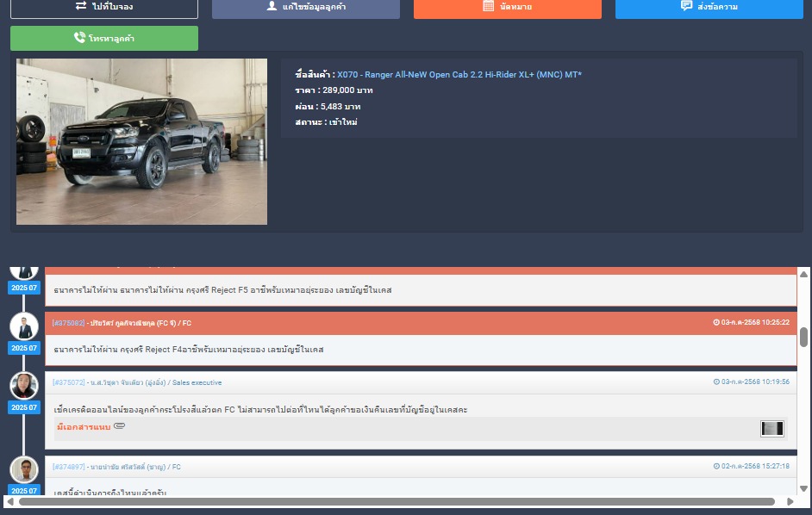Click the paperclip icon beside มีเอกสารแนบ
The height and width of the screenshot is (515, 812).
(x=120, y=426)
